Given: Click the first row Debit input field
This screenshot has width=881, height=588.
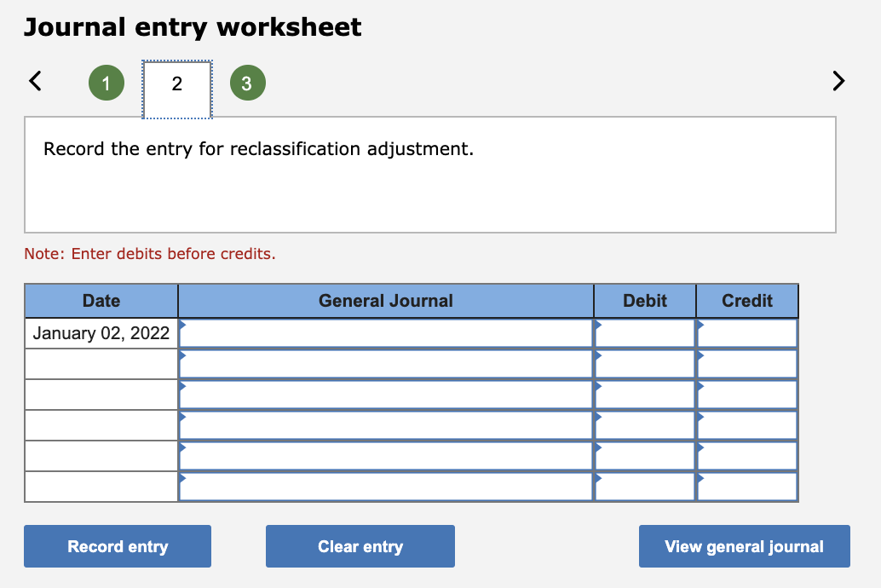Looking at the screenshot, I should tap(648, 332).
